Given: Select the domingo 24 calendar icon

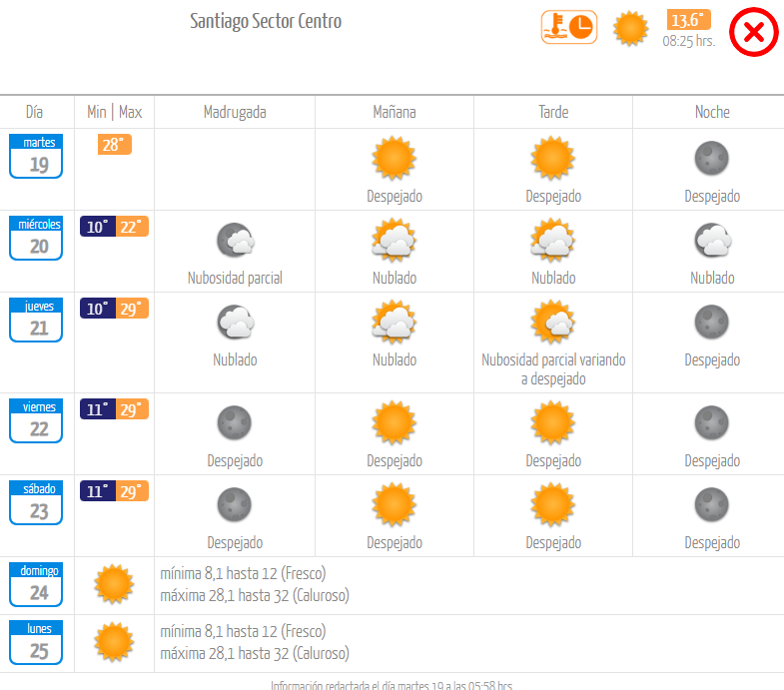Looking at the screenshot, I should (36, 584).
